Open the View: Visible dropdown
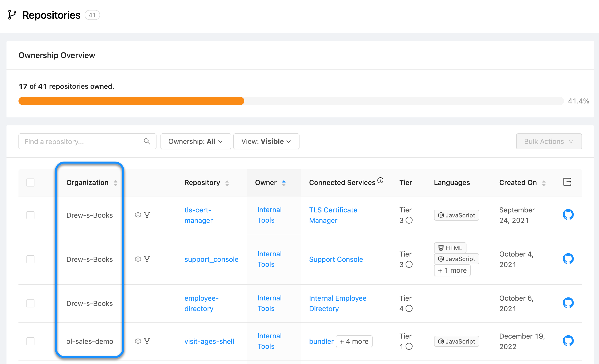 (x=266, y=141)
